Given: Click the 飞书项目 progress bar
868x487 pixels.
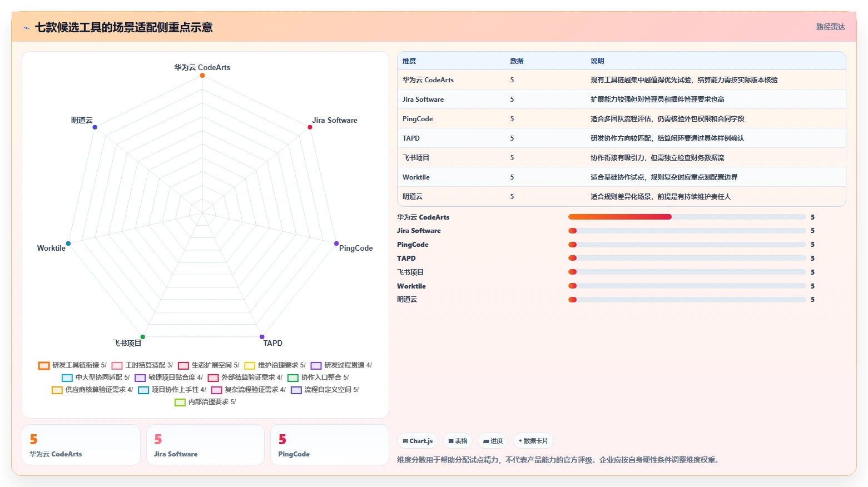Looking at the screenshot, I should click(687, 272).
